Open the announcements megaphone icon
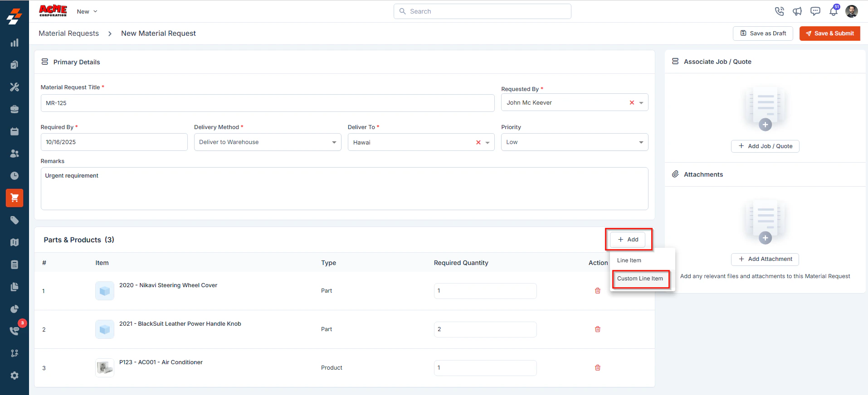The width and height of the screenshot is (868, 395). pos(797,11)
